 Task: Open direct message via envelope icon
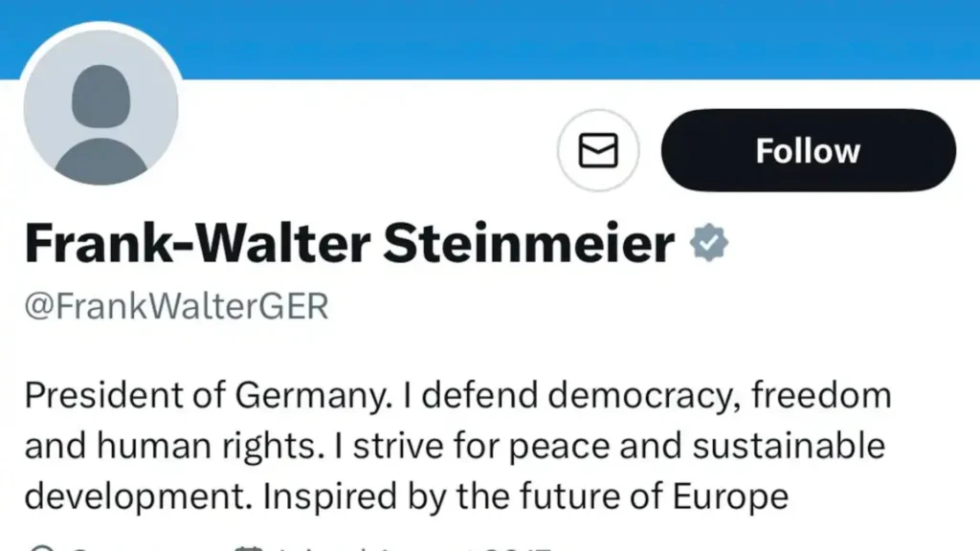pyautogui.click(x=598, y=150)
